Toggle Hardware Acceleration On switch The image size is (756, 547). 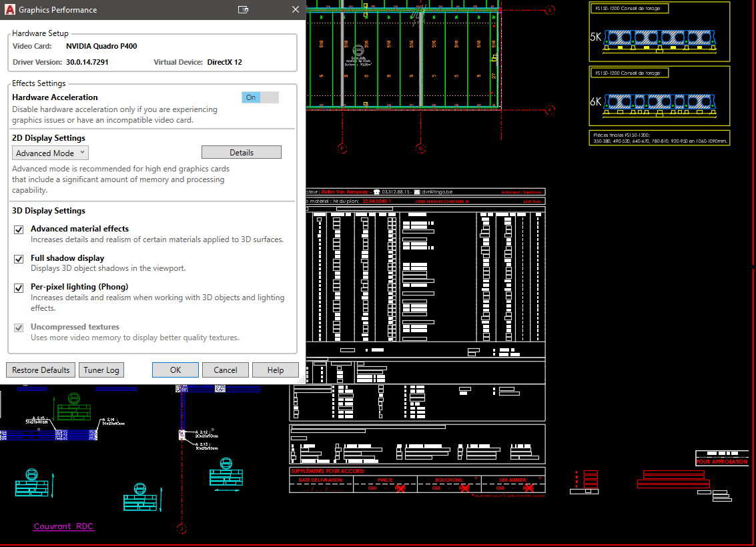pyautogui.click(x=260, y=97)
